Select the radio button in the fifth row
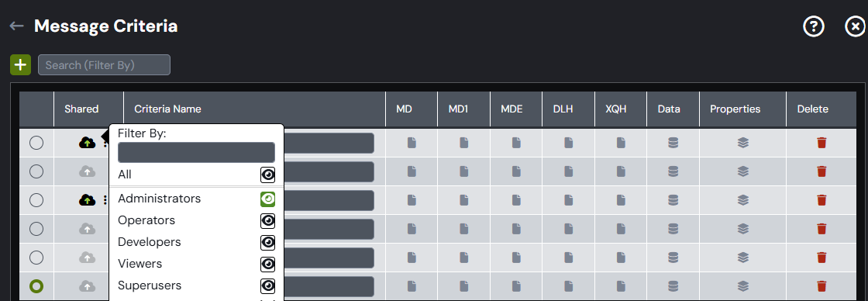This screenshot has width=868, height=301. coord(36,258)
